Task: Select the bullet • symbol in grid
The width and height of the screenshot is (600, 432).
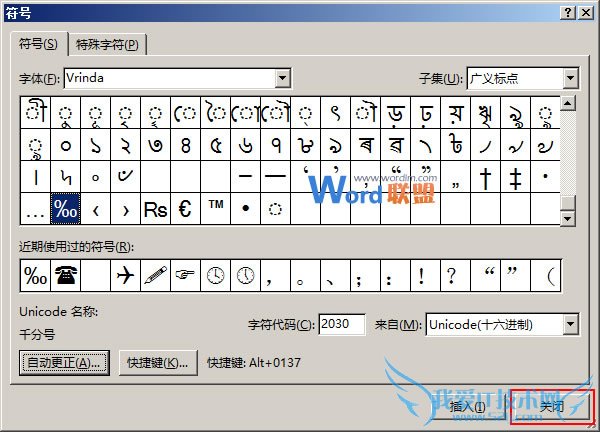Action: point(246,209)
